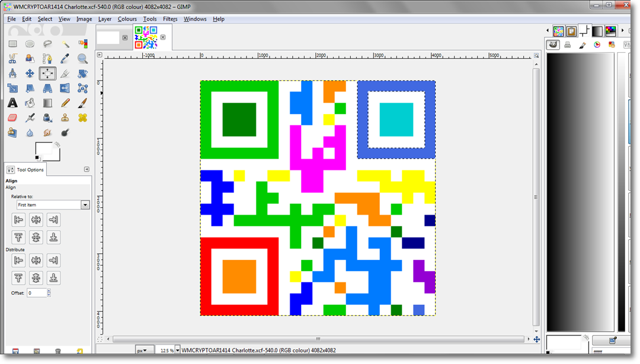Image resolution: width=640 pixels, height=364 pixels.
Task: Select the Scissors Select tool
Action: point(12,59)
